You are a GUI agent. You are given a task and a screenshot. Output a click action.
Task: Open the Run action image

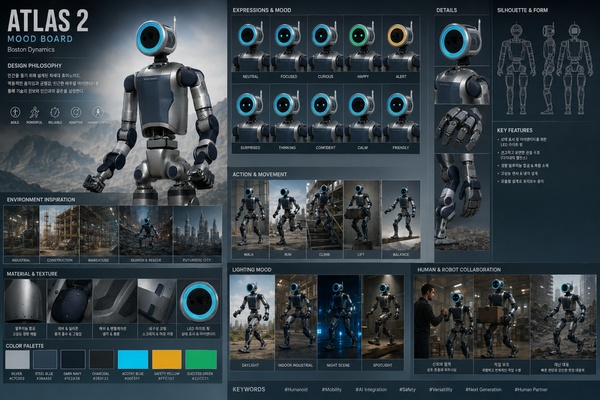coord(288,215)
